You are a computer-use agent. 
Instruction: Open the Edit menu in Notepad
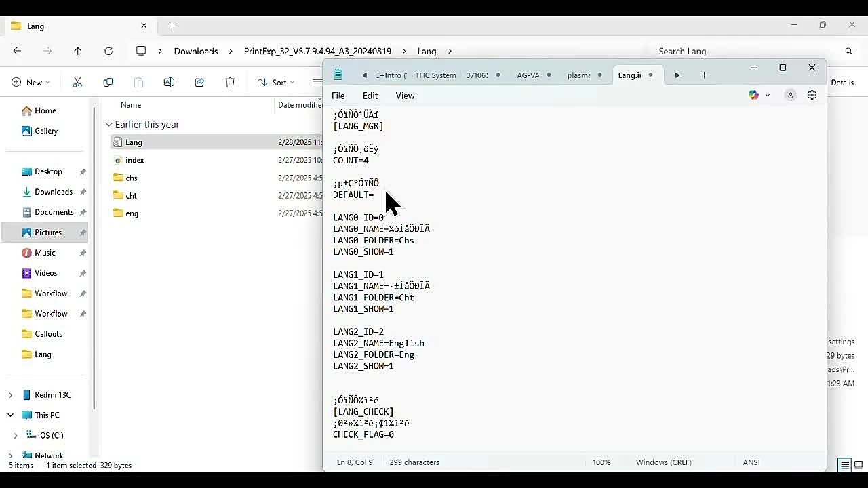370,96
